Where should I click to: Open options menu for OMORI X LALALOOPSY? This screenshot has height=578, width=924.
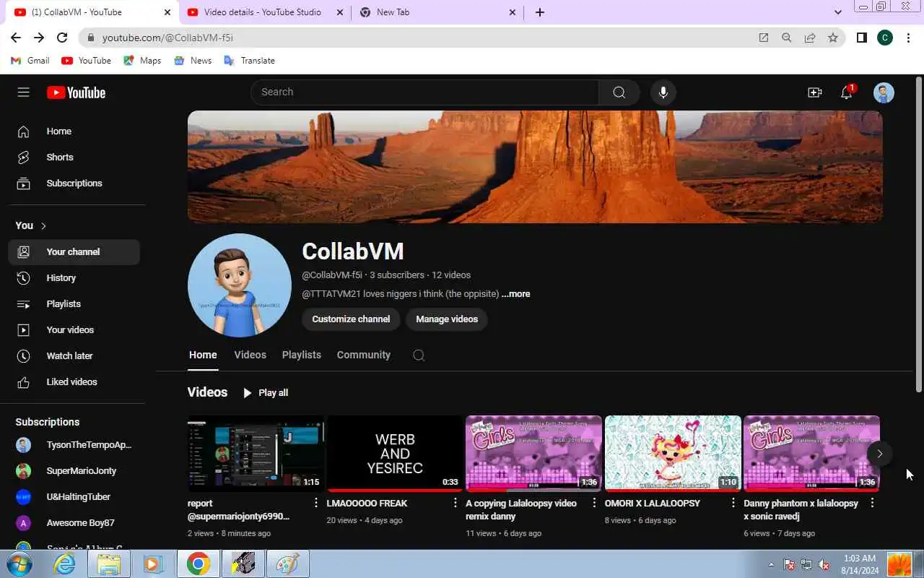733,503
